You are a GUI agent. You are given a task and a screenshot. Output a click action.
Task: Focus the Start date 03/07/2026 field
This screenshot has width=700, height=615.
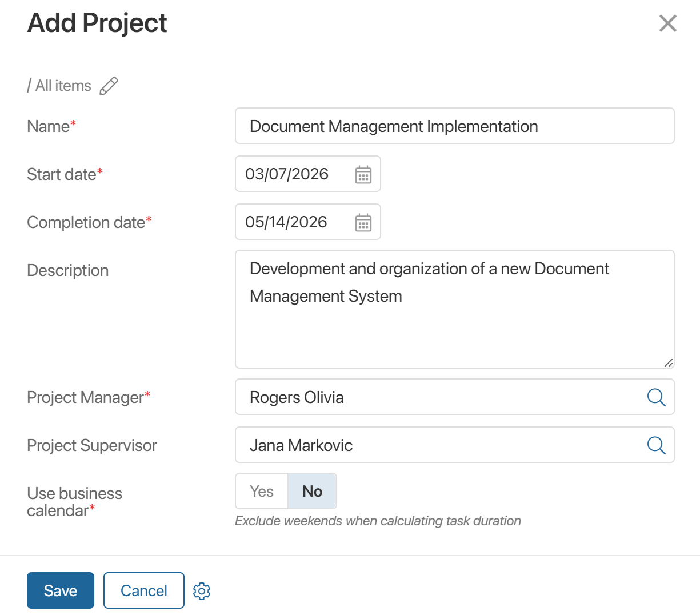[291, 174]
